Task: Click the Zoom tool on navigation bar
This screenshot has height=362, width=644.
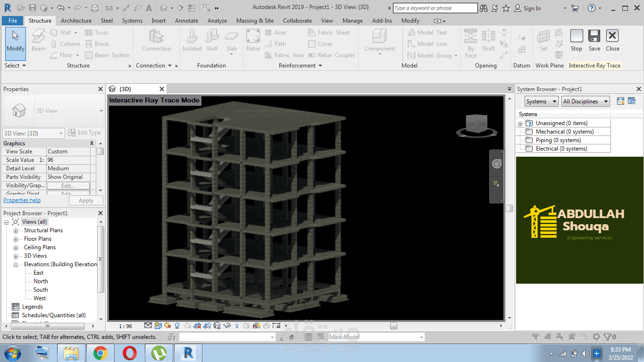Action: click(x=496, y=183)
